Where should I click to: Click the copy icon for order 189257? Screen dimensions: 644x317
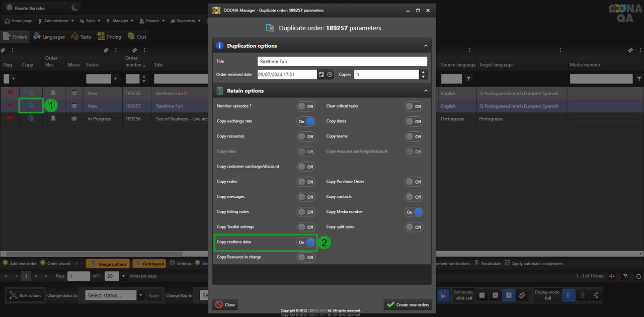(31, 106)
